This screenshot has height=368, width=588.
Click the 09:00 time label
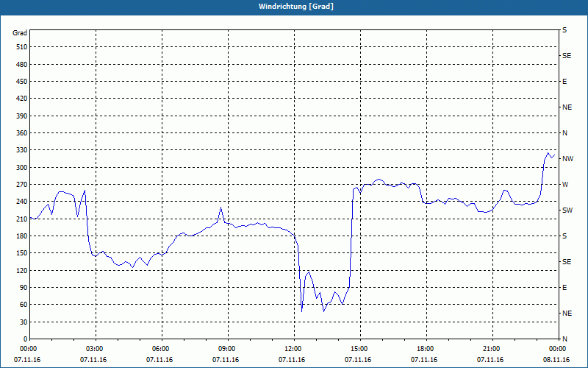pos(227,349)
